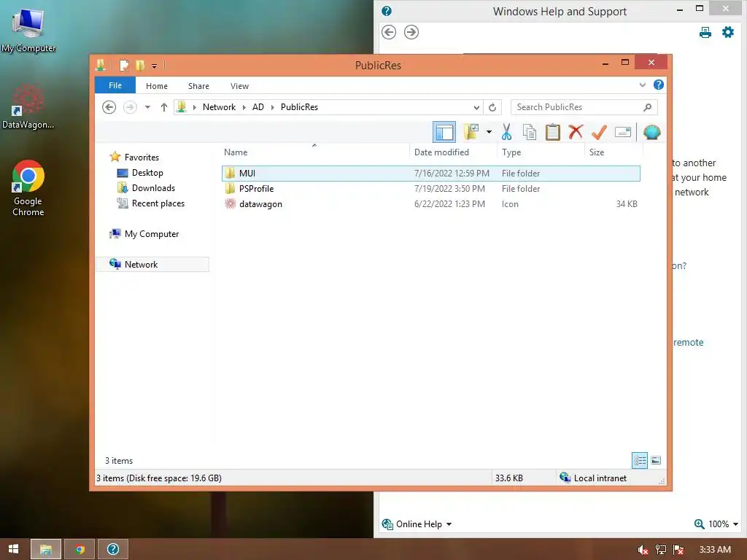Click AD in the address breadcrumb

click(x=258, y=107)
